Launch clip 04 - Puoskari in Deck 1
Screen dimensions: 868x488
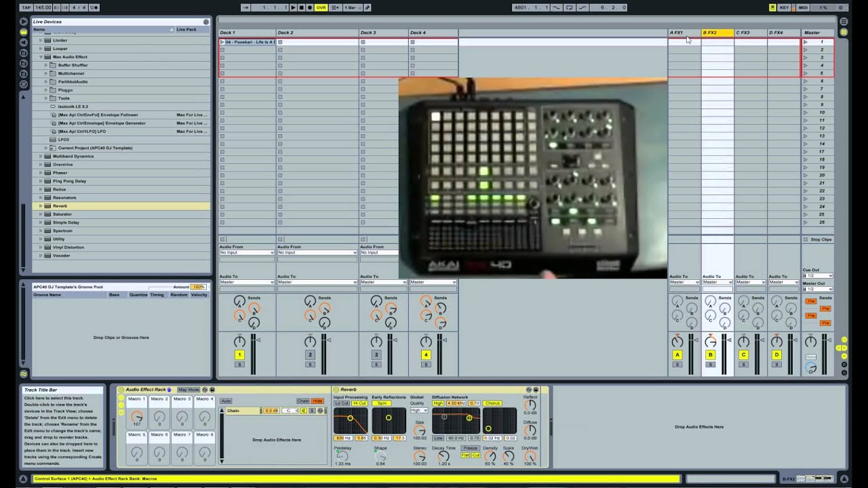coord(222,42)
